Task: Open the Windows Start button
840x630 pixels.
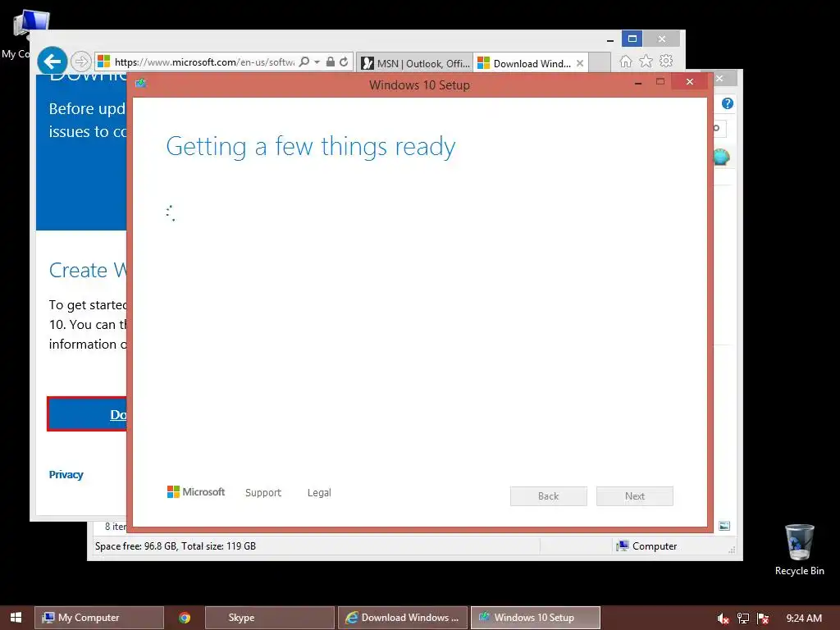Action: [x=16, y=617]
